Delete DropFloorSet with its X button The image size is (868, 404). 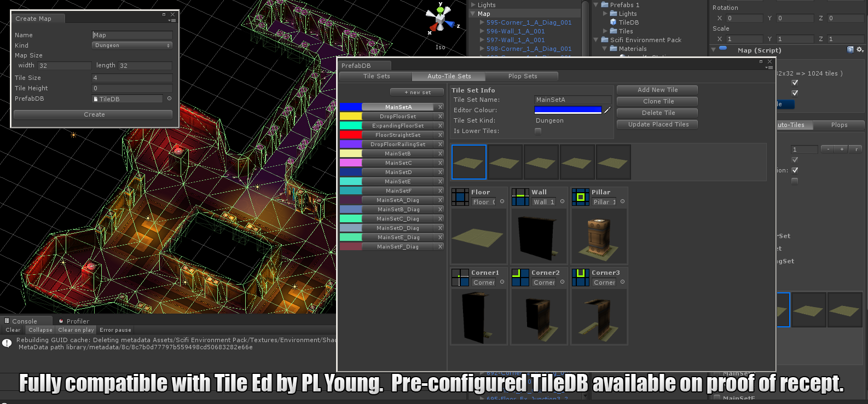pyautogui.click(x=440, y=116)
